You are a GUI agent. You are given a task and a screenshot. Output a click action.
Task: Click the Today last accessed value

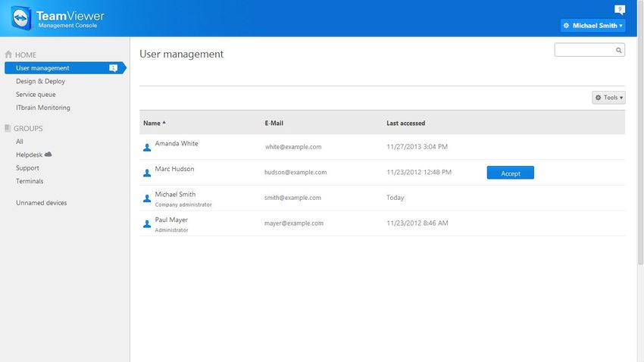coord(395,198)
